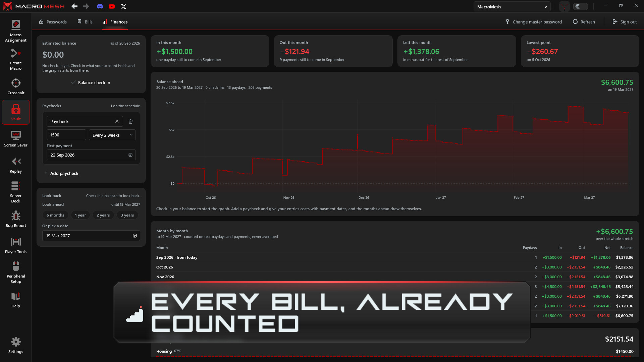
Task: Open First payment date picker calendar
Action: (130, 155)
